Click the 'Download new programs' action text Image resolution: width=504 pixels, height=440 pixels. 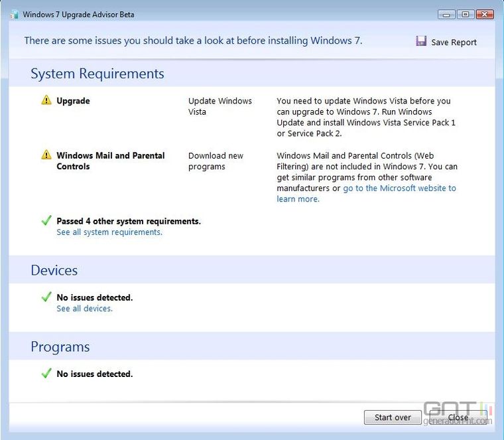click(x=216, y=161)
